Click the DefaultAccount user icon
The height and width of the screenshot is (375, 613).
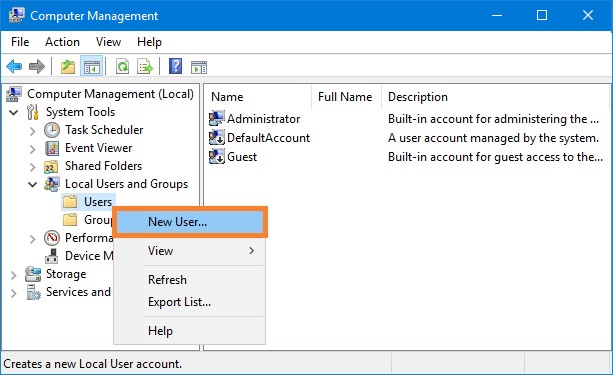click(217, 138)
